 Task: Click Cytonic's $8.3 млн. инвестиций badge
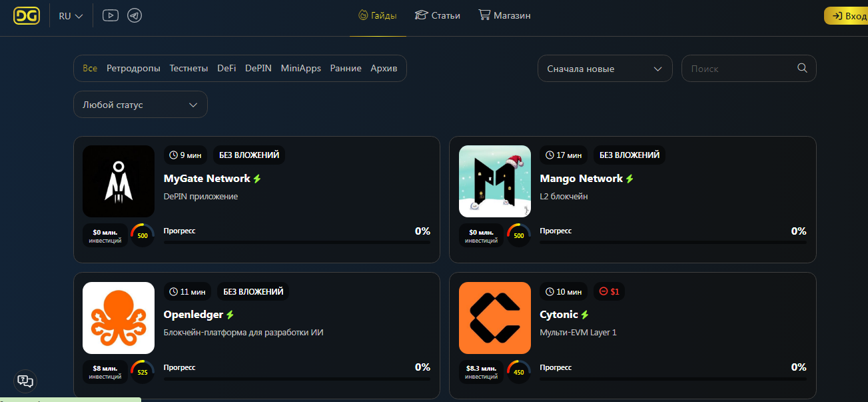point(481,372)
